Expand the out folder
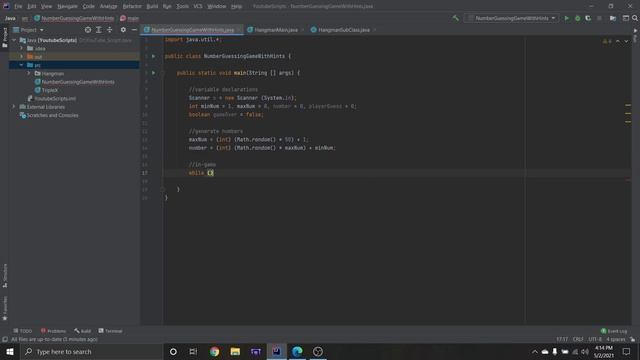The image size is (640, 360). [x=21, y=56]
